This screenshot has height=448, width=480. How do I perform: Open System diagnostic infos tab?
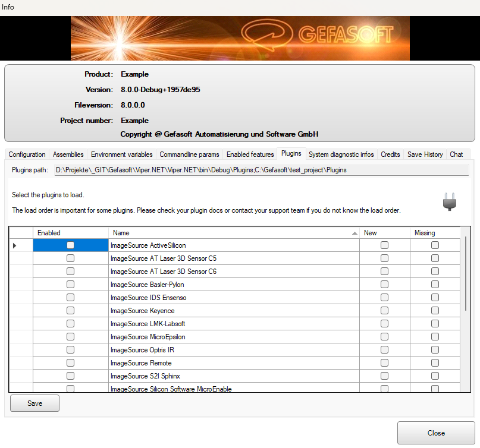[341, 154]
